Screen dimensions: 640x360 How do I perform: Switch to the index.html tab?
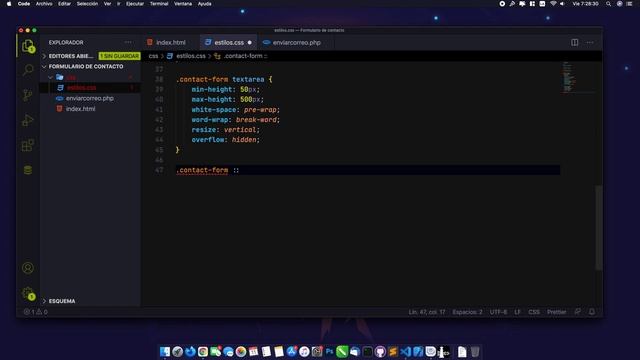click(170, 42)
